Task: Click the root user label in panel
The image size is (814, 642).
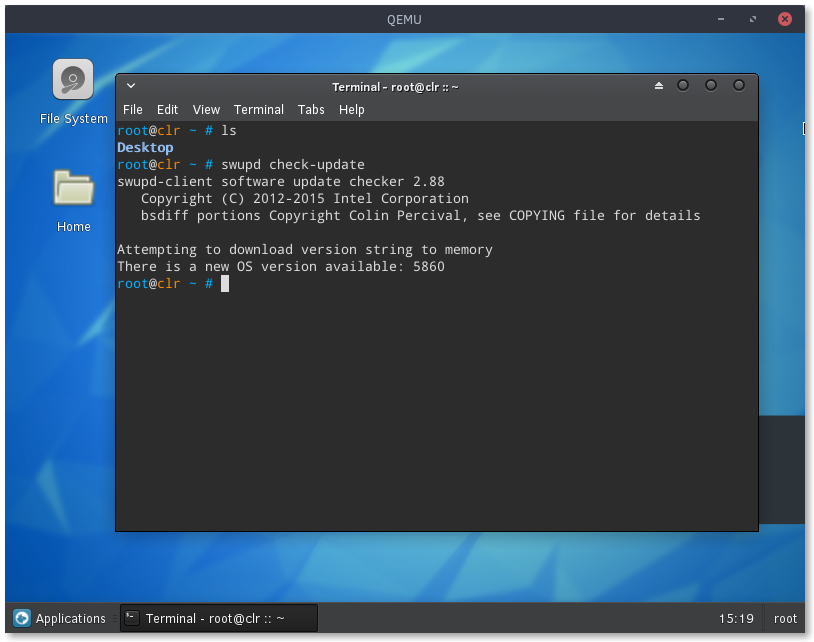Action: pyautogui.click(x=784, y=618)
